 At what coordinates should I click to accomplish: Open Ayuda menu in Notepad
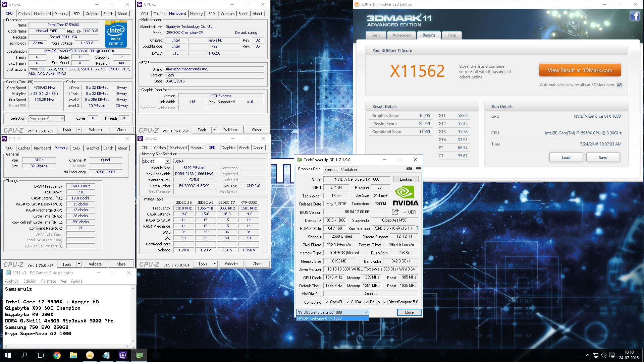click(x=76, y=281)
